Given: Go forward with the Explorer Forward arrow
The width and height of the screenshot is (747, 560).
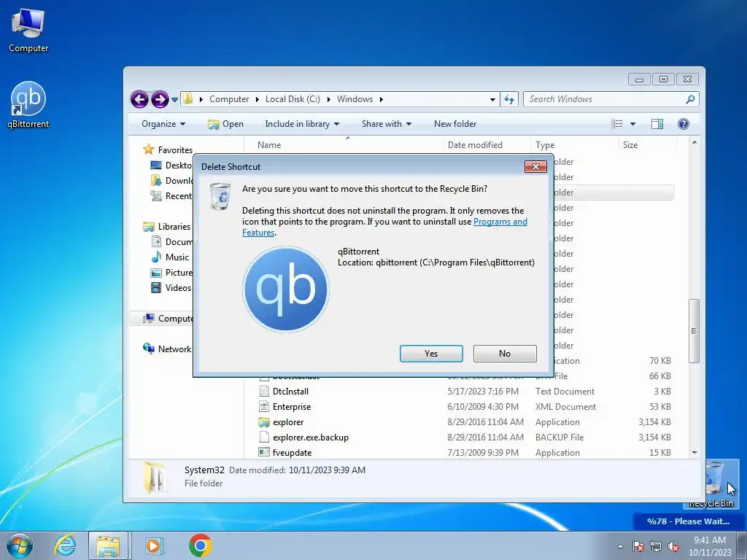Looking at the screenshot, I should point(160,99).
